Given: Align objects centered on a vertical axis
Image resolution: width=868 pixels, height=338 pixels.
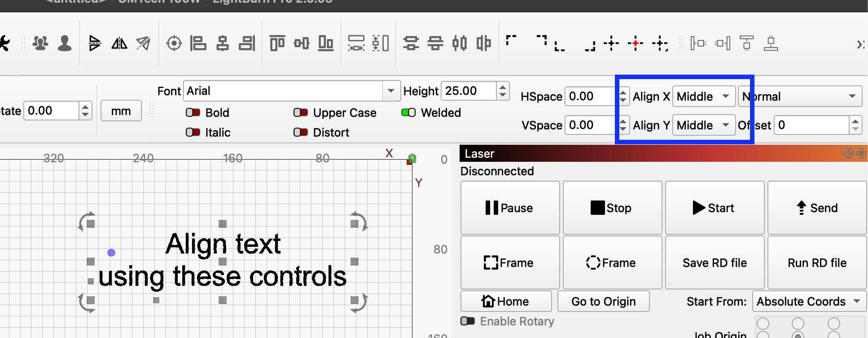Looking at the screenshot, I should [x=223, y=43].
